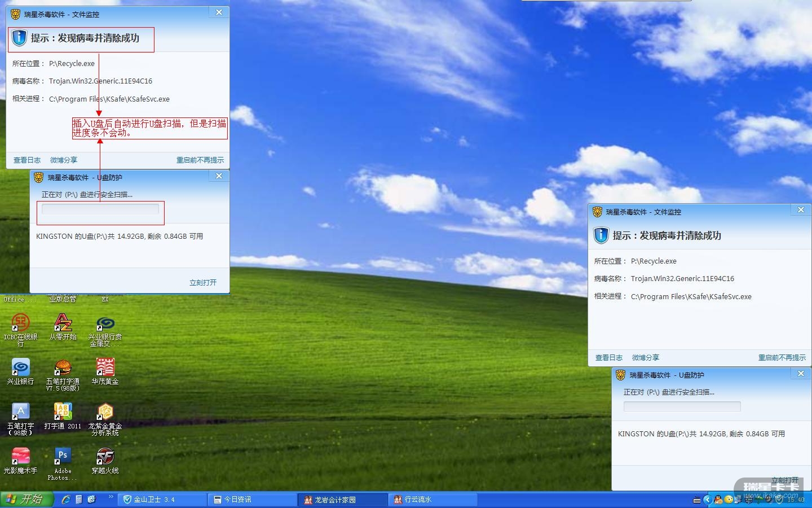Screen dimensions: 812x508
Task: Click the yellow smiley face tray icon
Action: tap(729, 500)
